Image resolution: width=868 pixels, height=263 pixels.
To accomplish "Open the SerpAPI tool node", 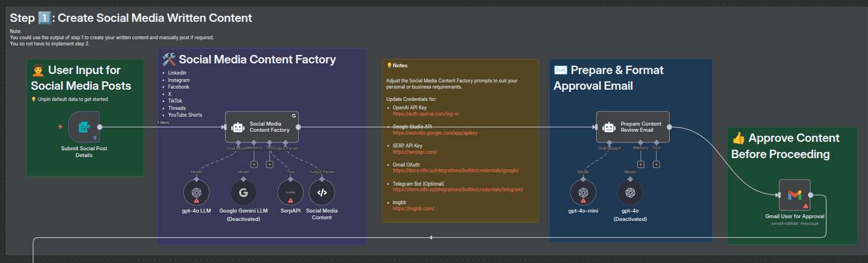I will pyautogui.click(x=290, y=193).
